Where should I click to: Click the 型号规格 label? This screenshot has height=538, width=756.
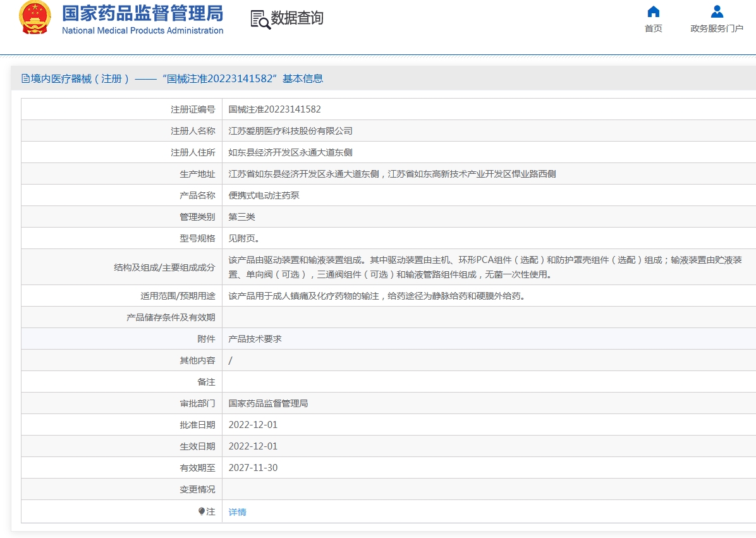197,238
